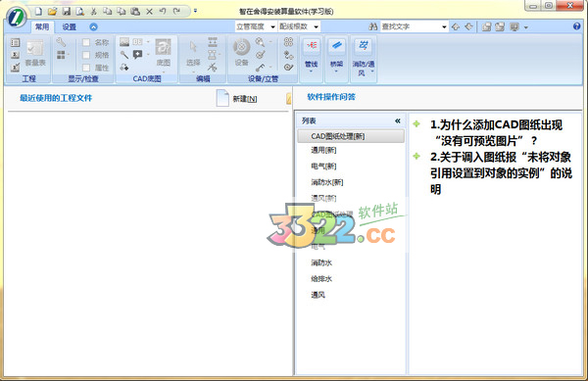Click the scissors trim icon in 编辑 group
588x381 pixels.
[x=213, y=67]
